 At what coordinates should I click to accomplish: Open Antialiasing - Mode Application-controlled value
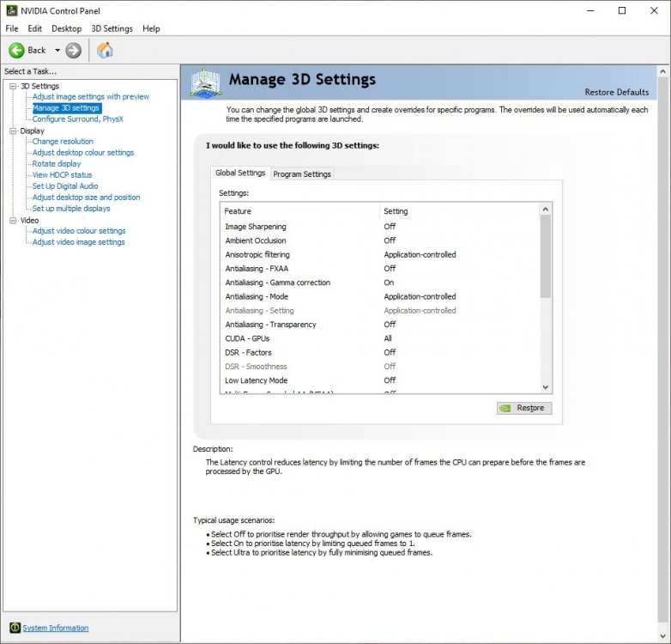point(420,297)
